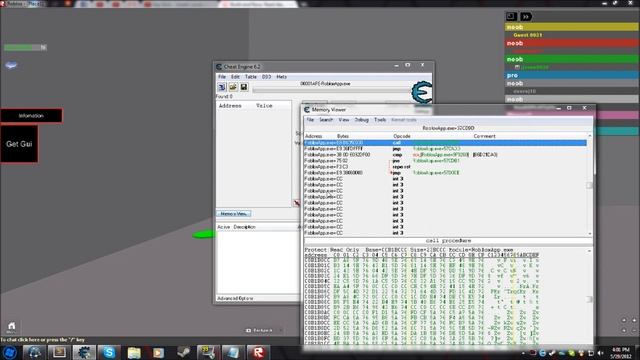
Task: Click hex dump vertical scrollbar thumb
Action: 589,299
